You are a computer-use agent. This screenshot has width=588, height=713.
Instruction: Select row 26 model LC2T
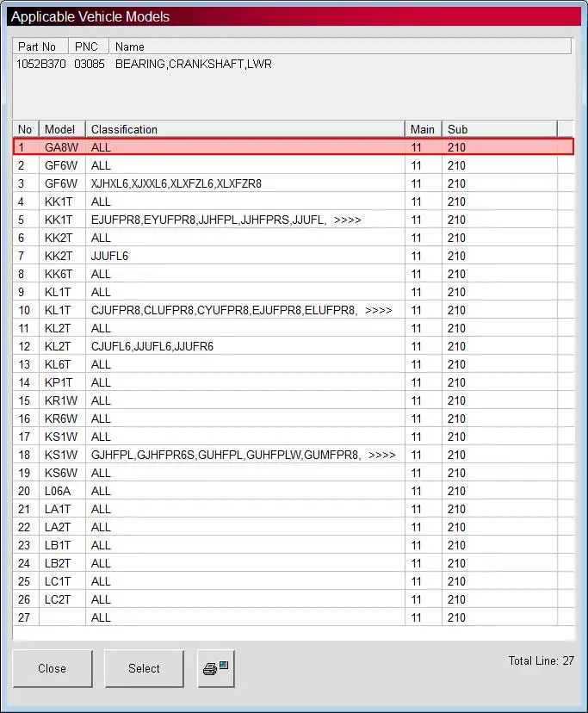(294, 599)
